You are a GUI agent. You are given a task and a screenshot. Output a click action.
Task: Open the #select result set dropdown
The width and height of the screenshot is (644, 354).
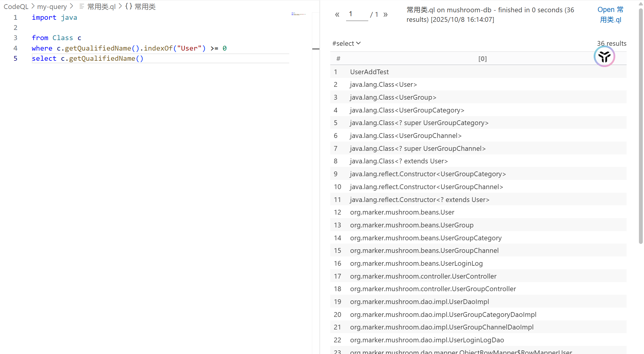tap(346, 43)
